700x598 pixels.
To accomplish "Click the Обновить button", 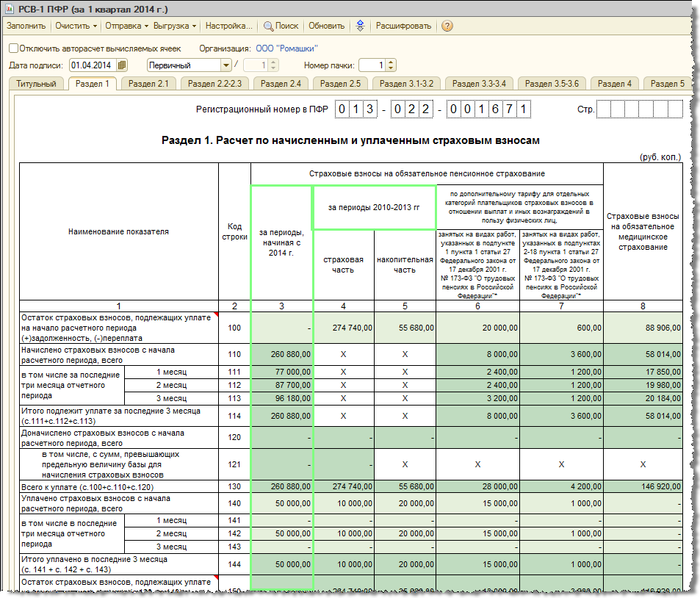I will tap(326, 26).
